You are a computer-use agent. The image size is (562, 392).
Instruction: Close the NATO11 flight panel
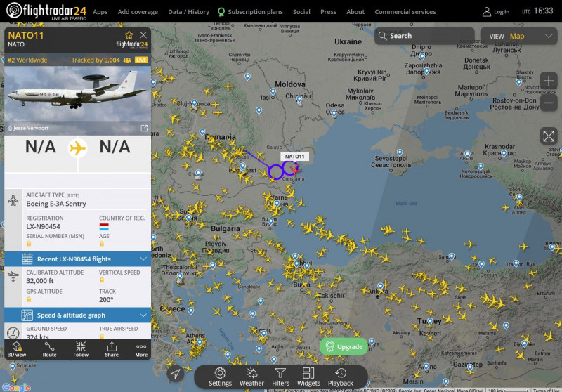click(143, 34)
